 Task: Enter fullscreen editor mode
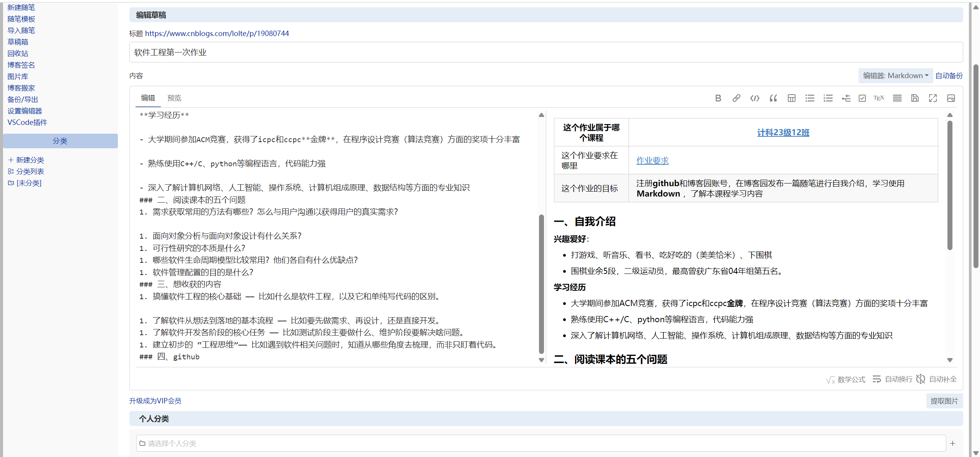(933, 98)
